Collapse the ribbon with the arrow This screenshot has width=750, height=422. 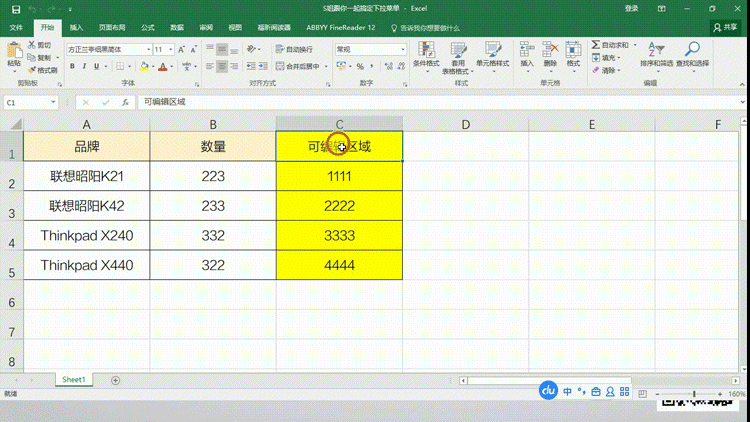[742, 84]
